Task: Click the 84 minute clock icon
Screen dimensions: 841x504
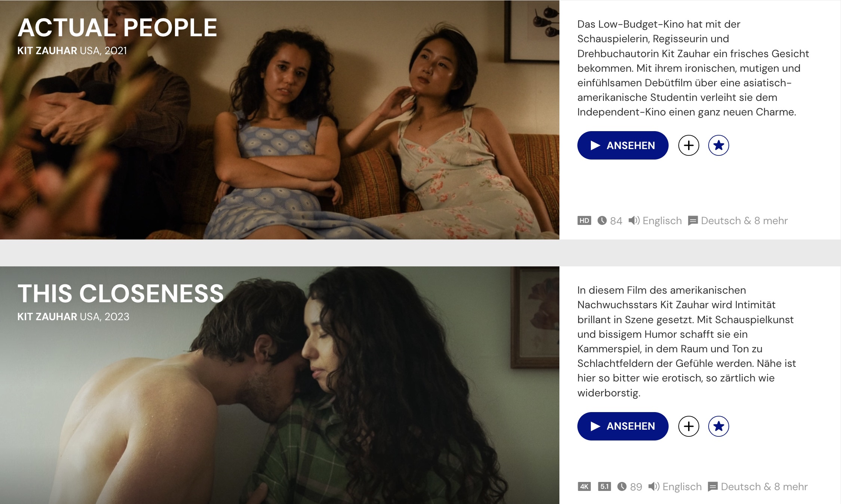Action: pyautogui.click(x=602, y=220)
